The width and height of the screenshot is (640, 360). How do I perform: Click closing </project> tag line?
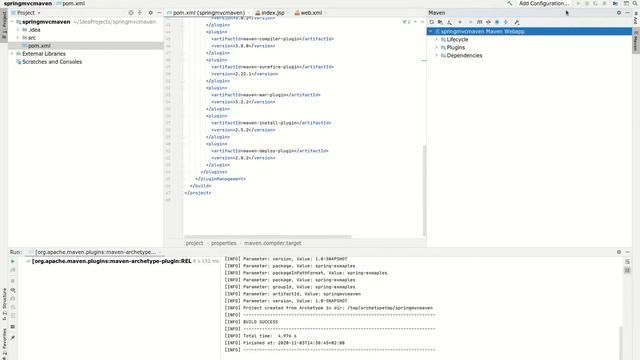198,193
